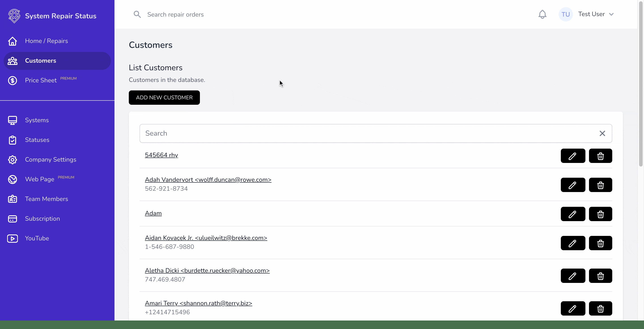644x329 pixels.
Task: Open the Team Members menu item
Action: point(57,199)
